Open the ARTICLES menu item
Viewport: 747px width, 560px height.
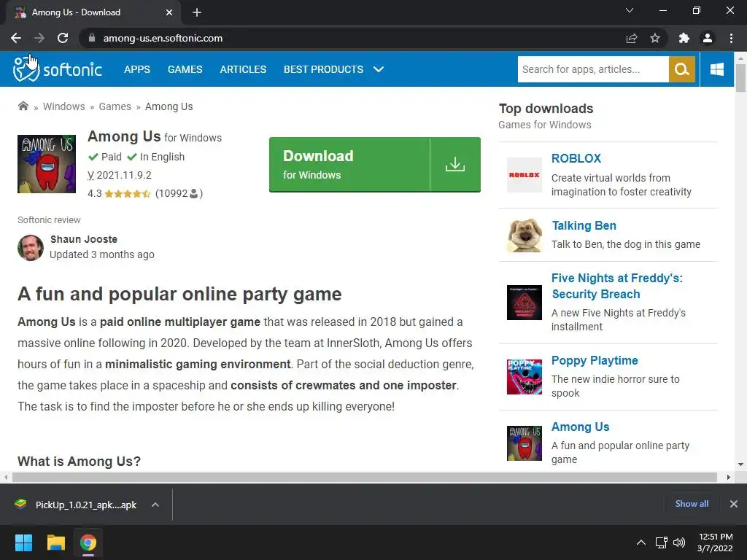click(x=243, y=69)
